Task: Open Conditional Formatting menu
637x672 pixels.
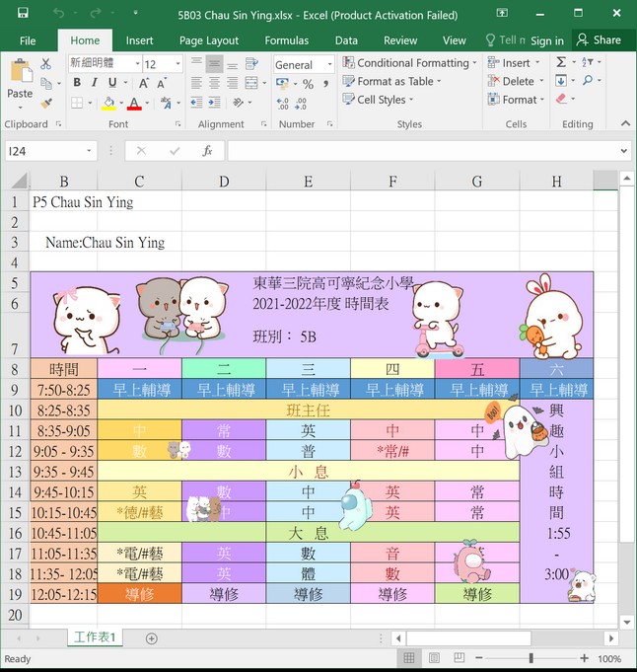Action: 409,63
